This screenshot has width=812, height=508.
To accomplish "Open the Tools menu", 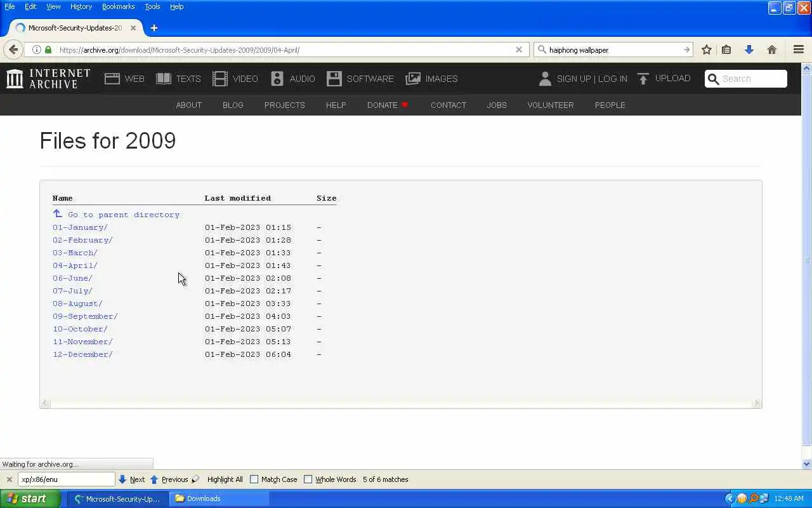I will pos(152,6).
